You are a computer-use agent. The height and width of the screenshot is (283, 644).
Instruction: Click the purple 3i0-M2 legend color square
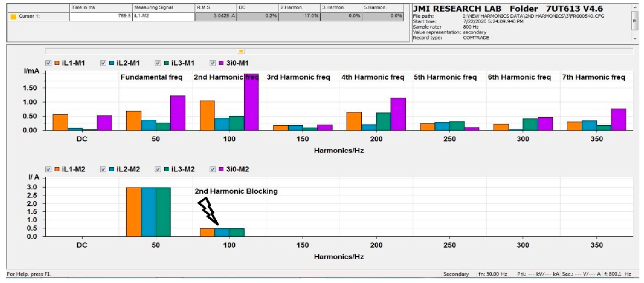[x=221, y=169]
